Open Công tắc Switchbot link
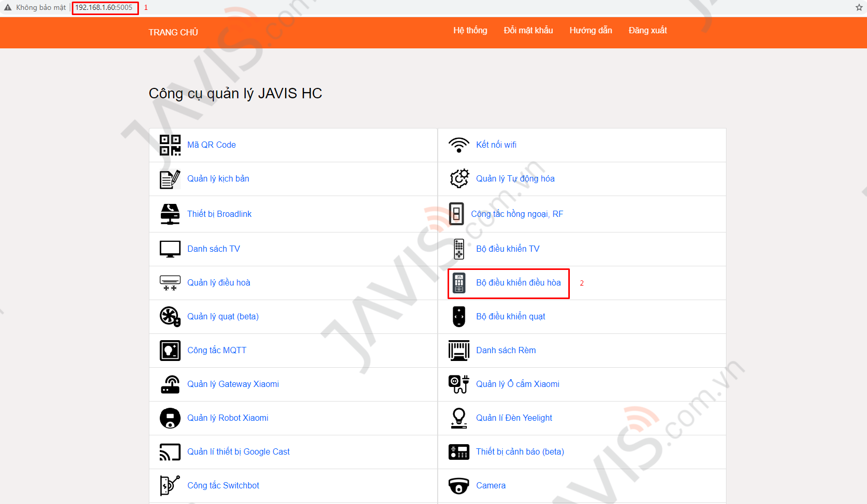The image size is (867, 504). point(223,486)
